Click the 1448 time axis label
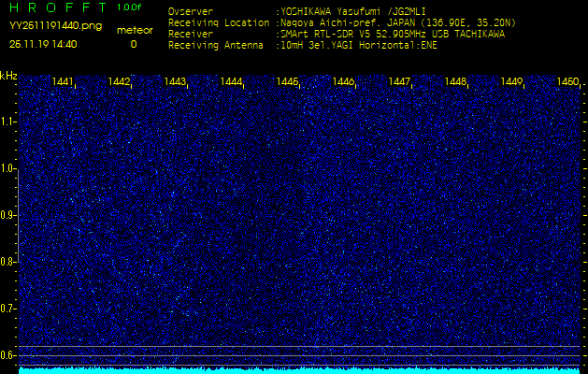 pos(455,81)
